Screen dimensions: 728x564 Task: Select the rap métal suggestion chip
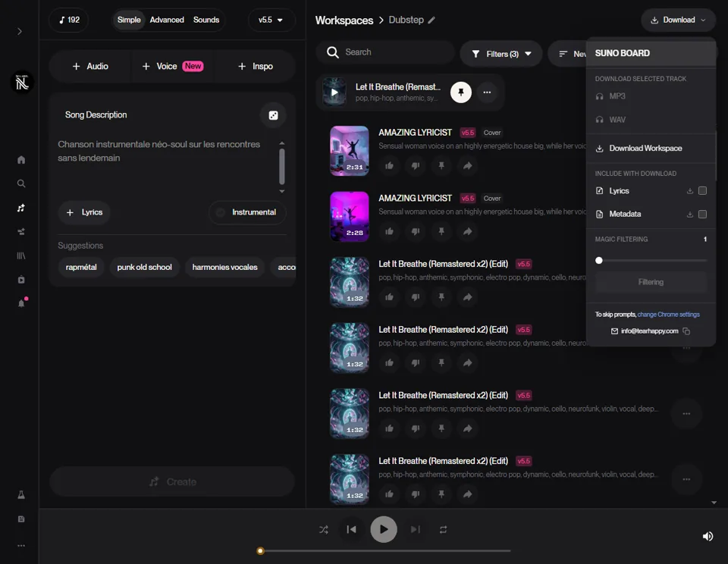point(81,268)
